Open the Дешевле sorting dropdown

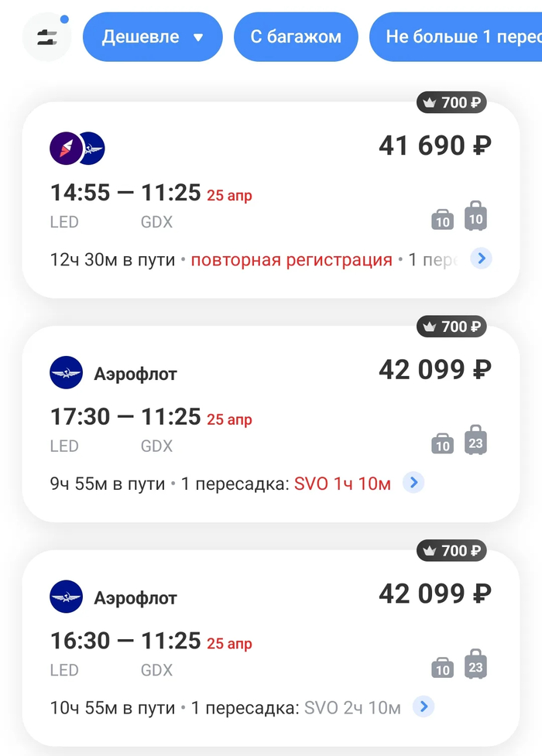pos(153,37)
